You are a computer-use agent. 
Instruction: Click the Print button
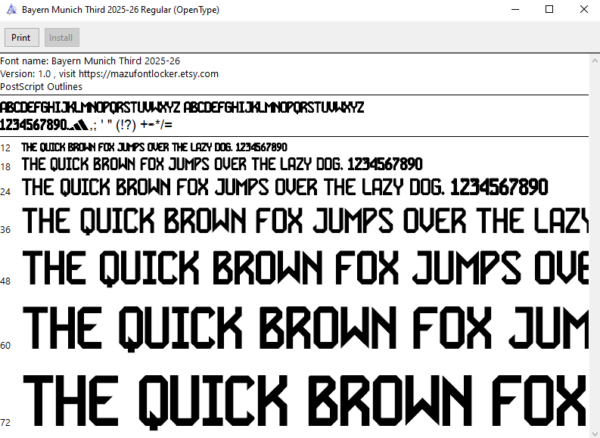coord(21,37)
